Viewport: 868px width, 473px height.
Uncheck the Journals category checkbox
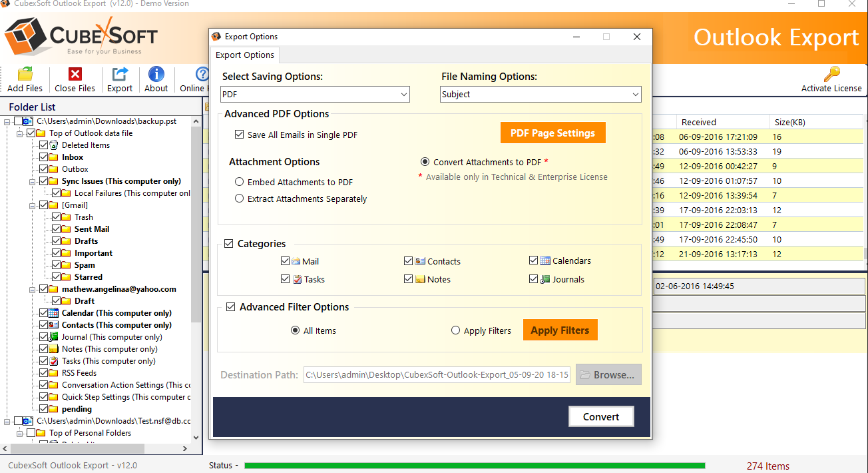534,279
